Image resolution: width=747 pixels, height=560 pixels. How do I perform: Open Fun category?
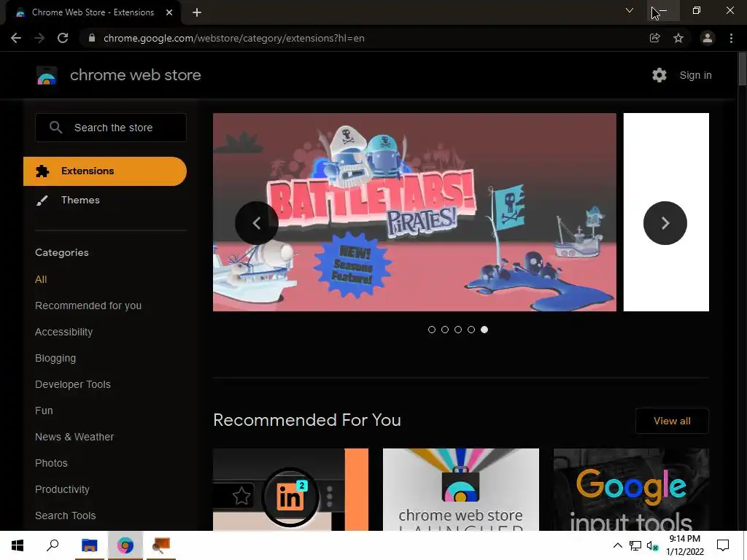44,411
